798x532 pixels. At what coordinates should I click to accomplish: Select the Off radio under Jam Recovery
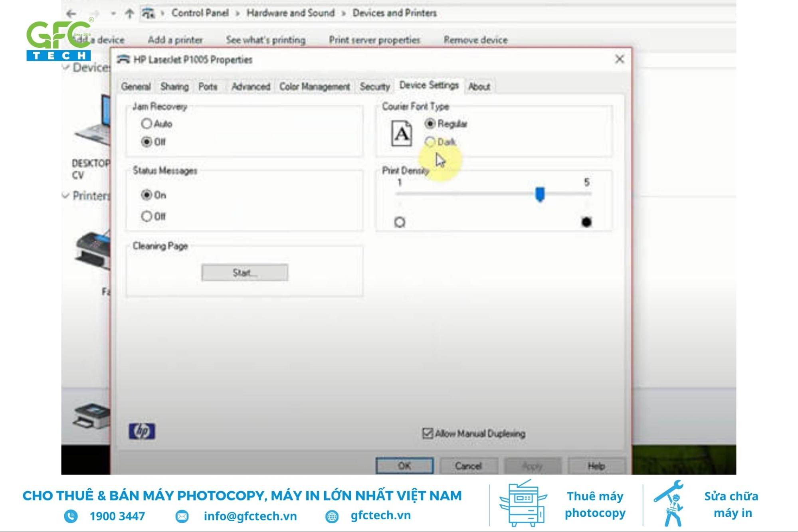click(x=147, y=142)
